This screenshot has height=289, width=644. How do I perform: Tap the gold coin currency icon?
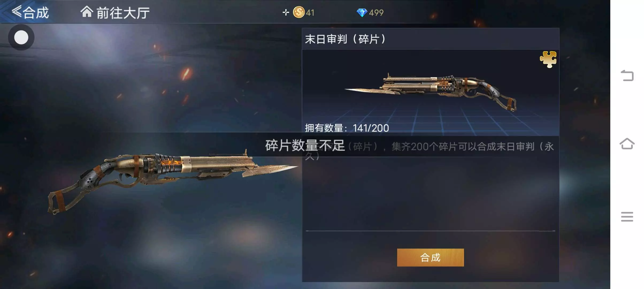(299, 12)
